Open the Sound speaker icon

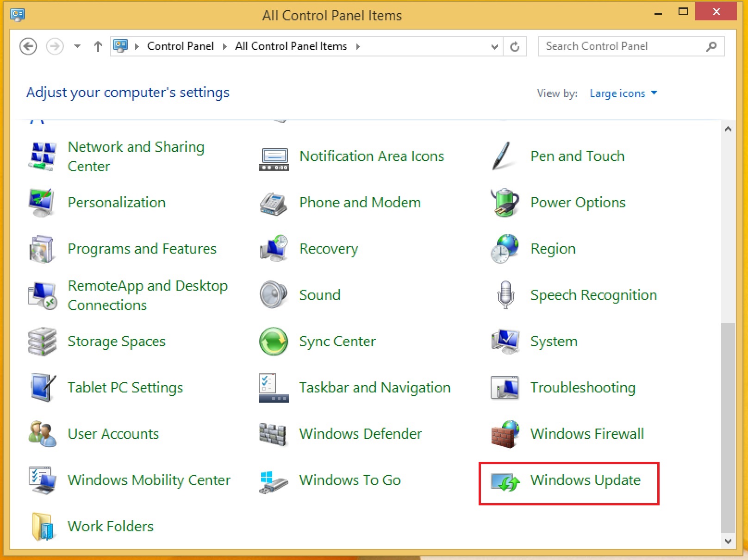(274, 295)
